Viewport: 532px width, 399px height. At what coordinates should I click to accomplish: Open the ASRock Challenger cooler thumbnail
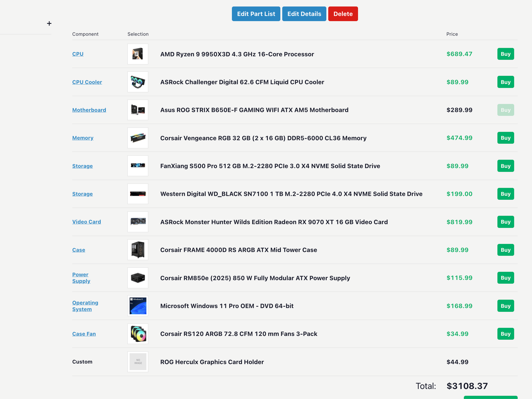[x=138, y=82]
